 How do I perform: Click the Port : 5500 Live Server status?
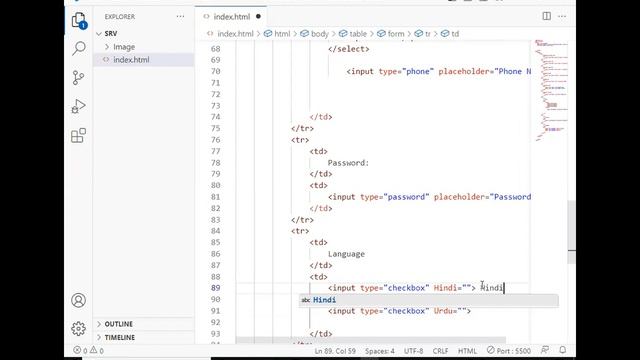[509, 351]
